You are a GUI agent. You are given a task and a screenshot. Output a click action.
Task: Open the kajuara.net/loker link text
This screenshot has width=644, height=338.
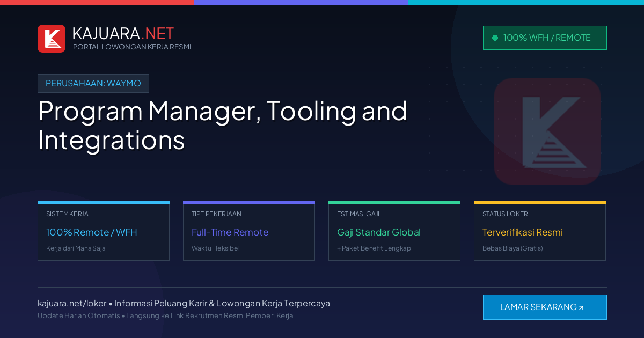72,303
